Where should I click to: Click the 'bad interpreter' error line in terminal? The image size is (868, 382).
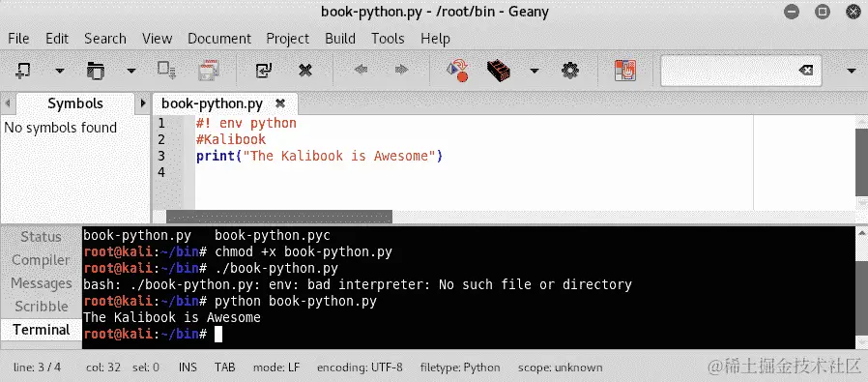click(358, 285)
